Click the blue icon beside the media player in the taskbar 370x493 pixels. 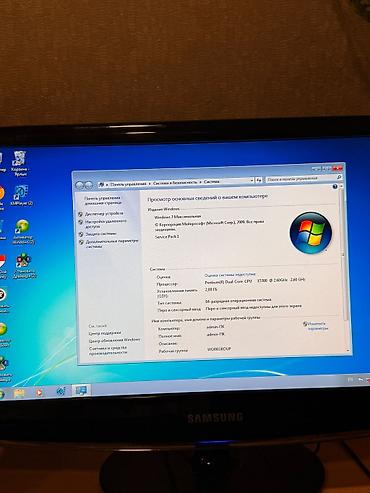point(61,391)
